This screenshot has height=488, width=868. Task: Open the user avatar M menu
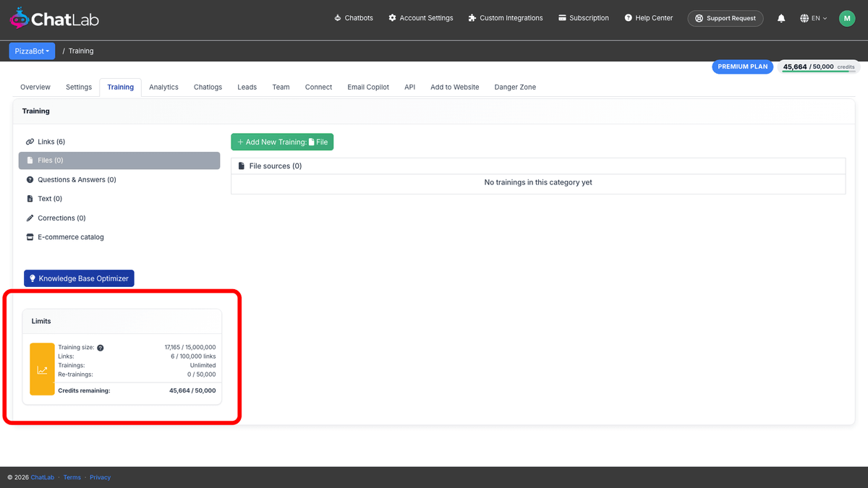point(847,18)
